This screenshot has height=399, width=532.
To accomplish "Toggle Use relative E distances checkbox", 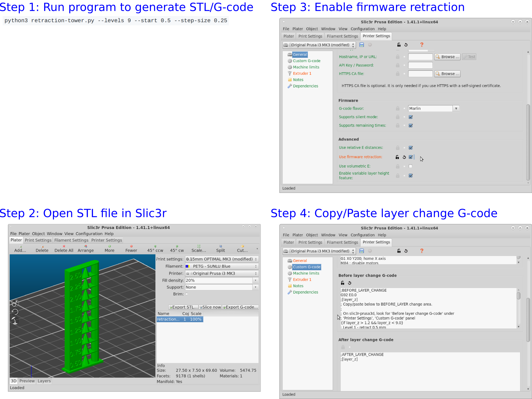I will [411, 148].
